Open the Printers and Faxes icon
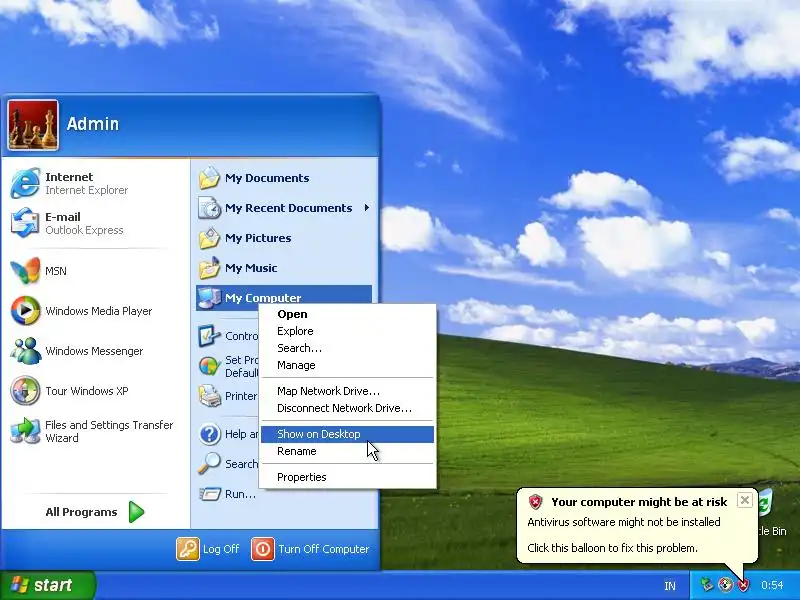The image size is (800, 600). (x=209, y=396)
